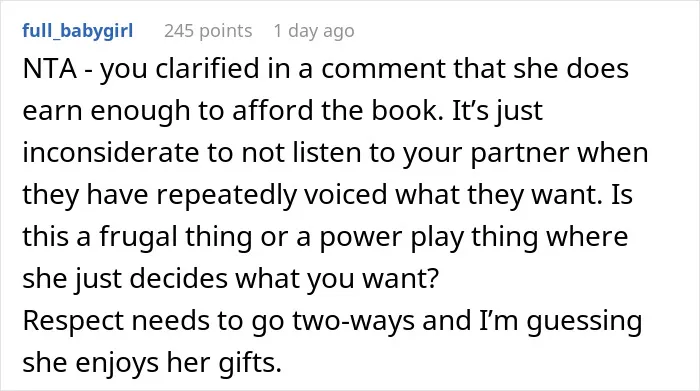
Task: Click the word 'comment' in first line
Action: pos(383,70)
